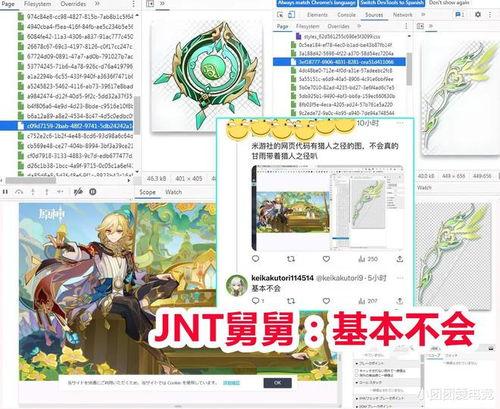Open the cookie details link

231,383
